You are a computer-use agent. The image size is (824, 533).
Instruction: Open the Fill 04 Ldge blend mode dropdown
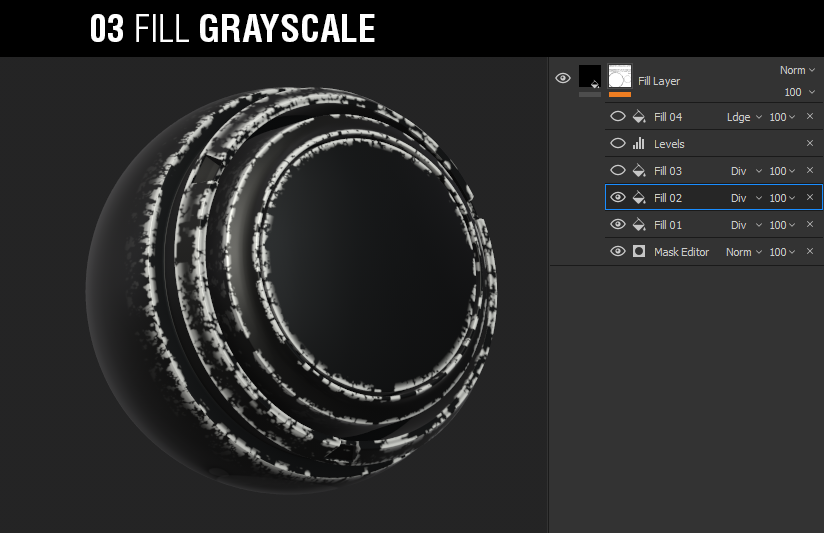pyautogui.click(x=744, y=117)
